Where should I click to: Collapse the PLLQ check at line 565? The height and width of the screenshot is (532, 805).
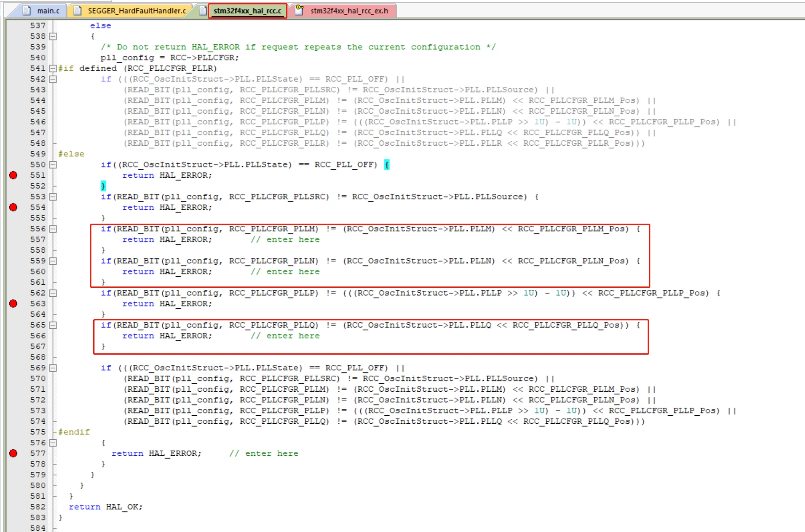pyautogui.click(x=53, y=325)
